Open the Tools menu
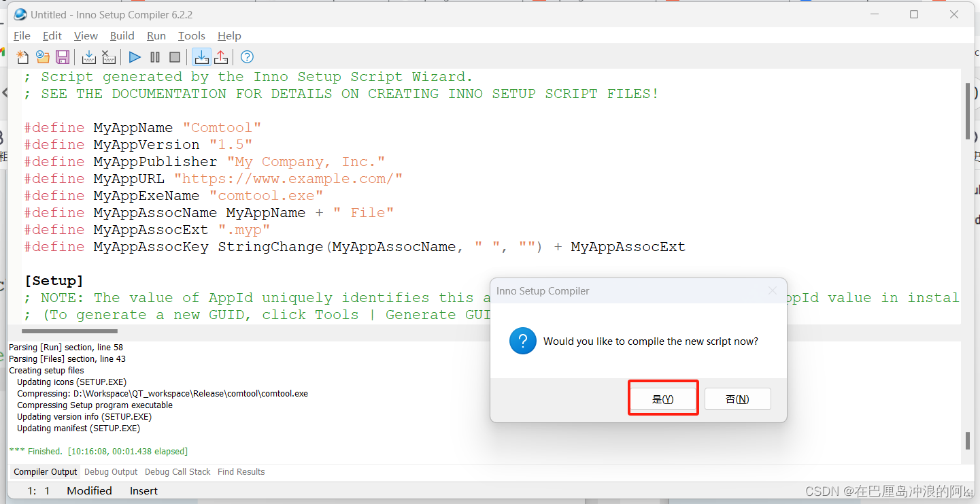 coord(191,35)
